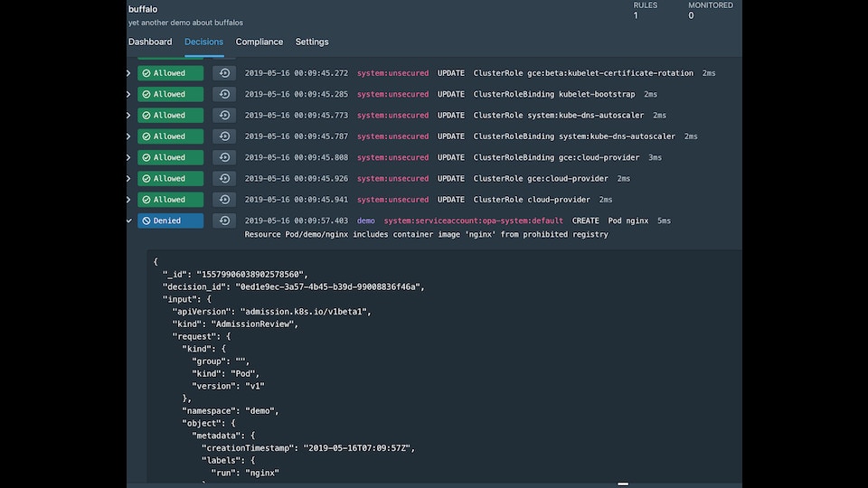Click replay icon for ClusterRole system:kube-dns-autoscaler
Image resolution: width=868 pixels, height=488 pixels.
(x=224, y=115)
